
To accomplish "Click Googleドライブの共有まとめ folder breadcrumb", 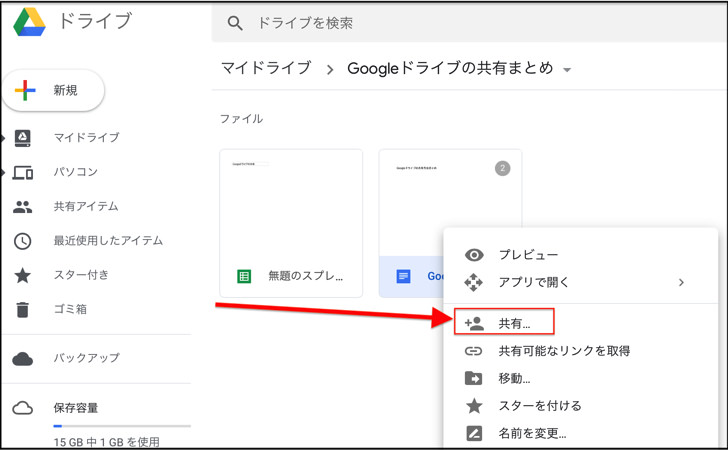I will pos(450,68).
